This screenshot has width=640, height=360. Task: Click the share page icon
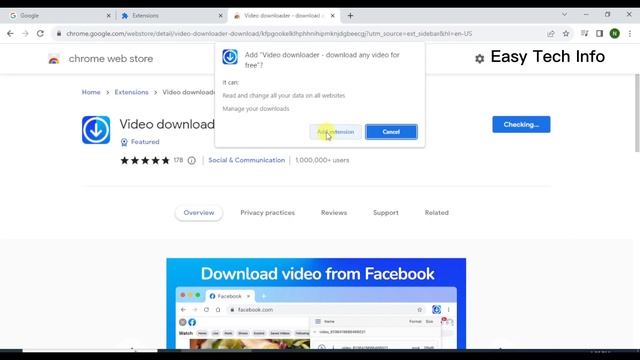pyautogui.click(x=551, y=33)
